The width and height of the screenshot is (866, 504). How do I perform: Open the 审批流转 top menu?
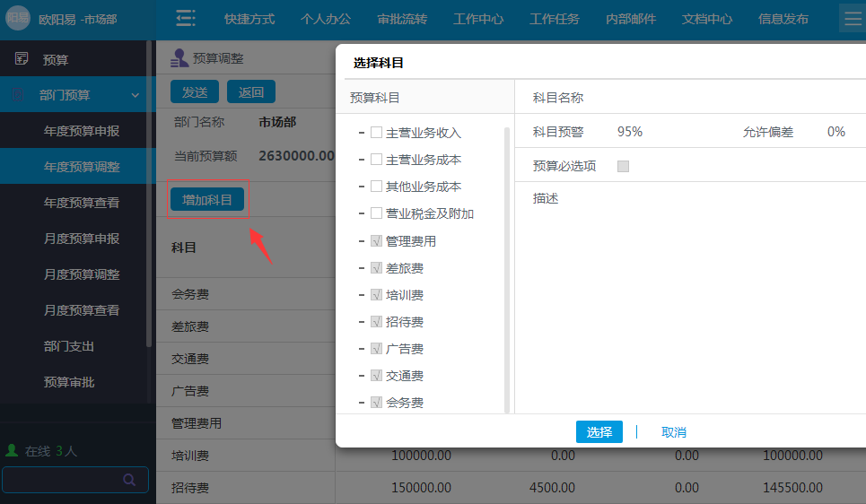(401, 20)
